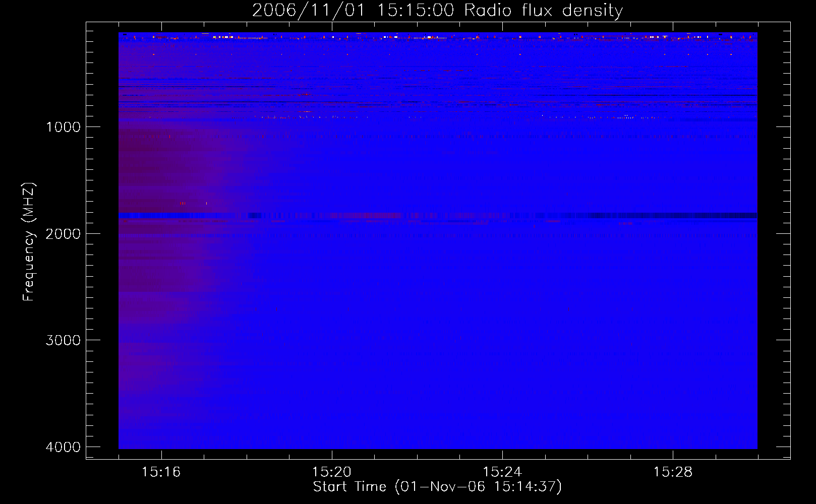
Task: Select the 2000 frequency tick label
Action: (64, 234)
